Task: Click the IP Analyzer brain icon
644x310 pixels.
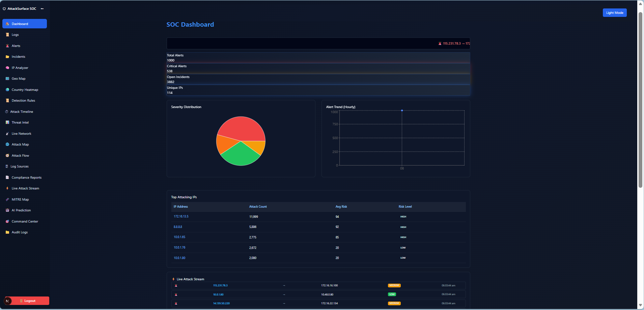Action: [x=7, y=68]
